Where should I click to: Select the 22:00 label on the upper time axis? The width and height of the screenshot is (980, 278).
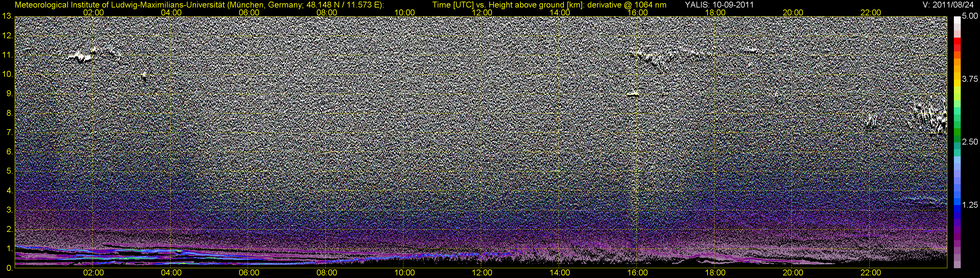871,12
